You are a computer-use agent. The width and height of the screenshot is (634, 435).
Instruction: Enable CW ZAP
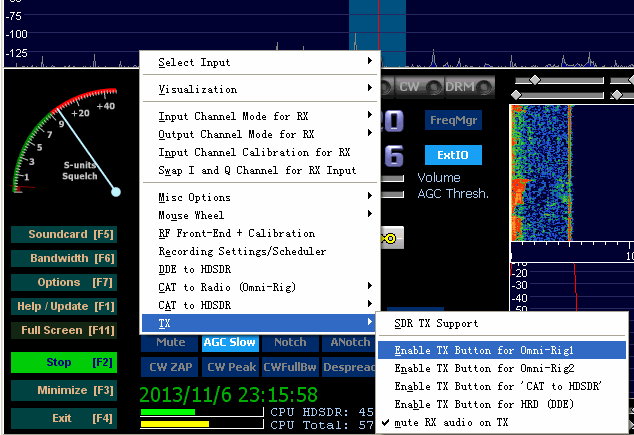point(170,367)
